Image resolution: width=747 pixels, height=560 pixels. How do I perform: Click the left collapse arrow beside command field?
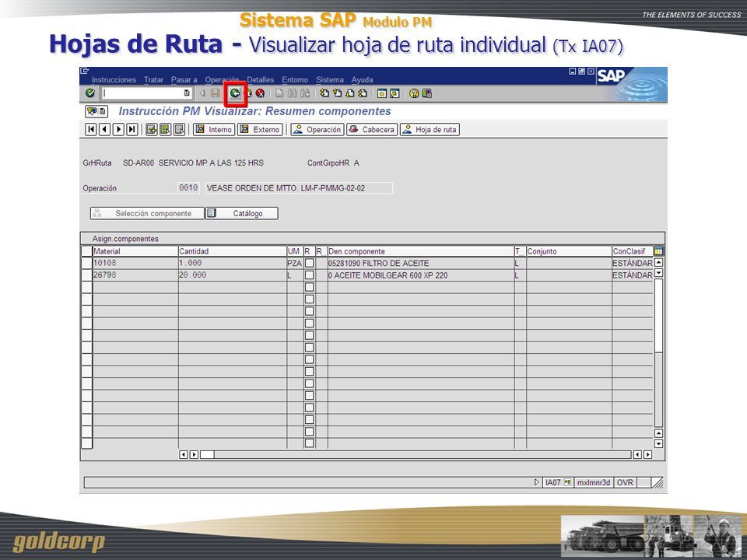coord(202,93)
